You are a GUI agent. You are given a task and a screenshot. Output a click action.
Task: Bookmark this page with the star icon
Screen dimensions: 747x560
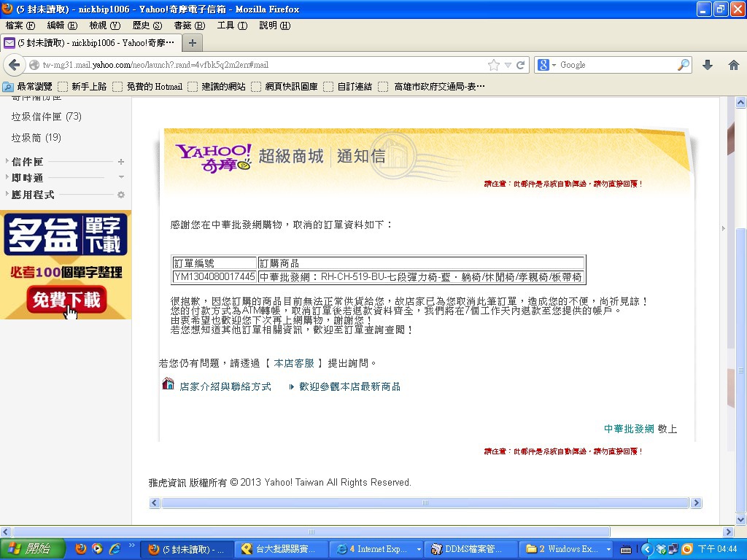(x=494, y=65)
